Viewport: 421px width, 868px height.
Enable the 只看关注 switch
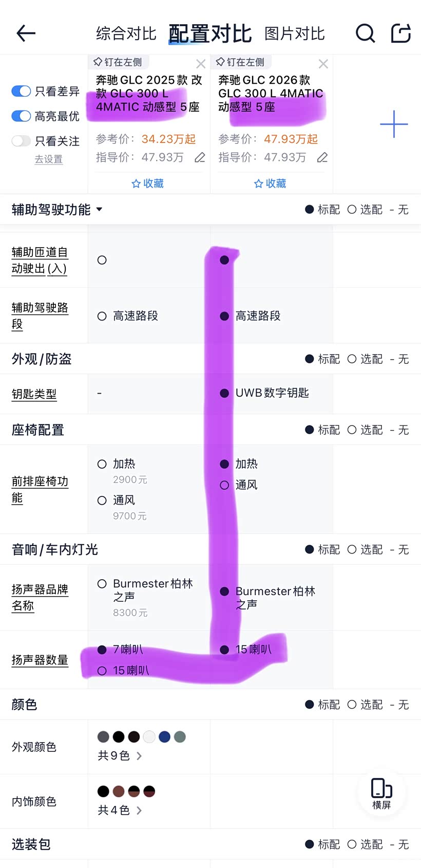[x=21, y=141]
